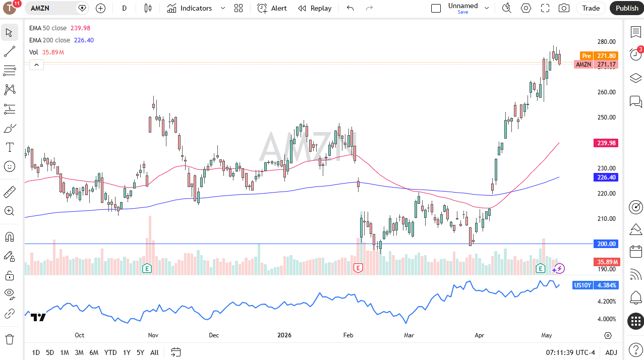This screenshot has width=644, height=360.
Task: Open the user profile avatar menu
Action: coord(10,8)
